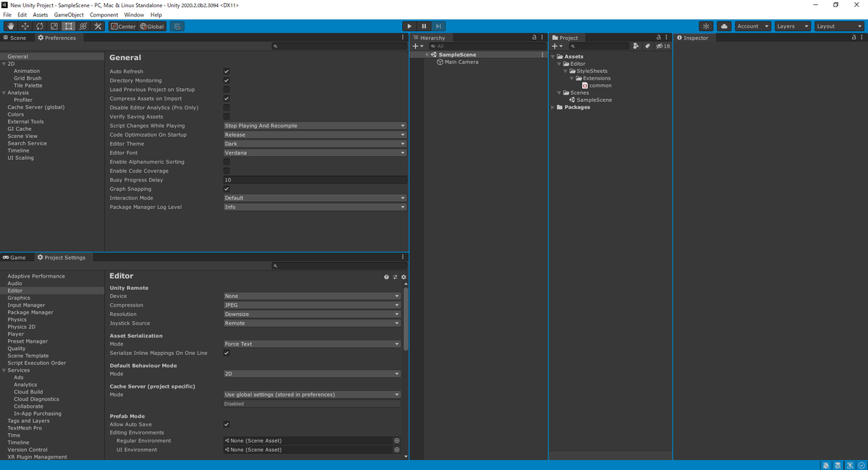Enable Load Previous Project on Startup

226,90
